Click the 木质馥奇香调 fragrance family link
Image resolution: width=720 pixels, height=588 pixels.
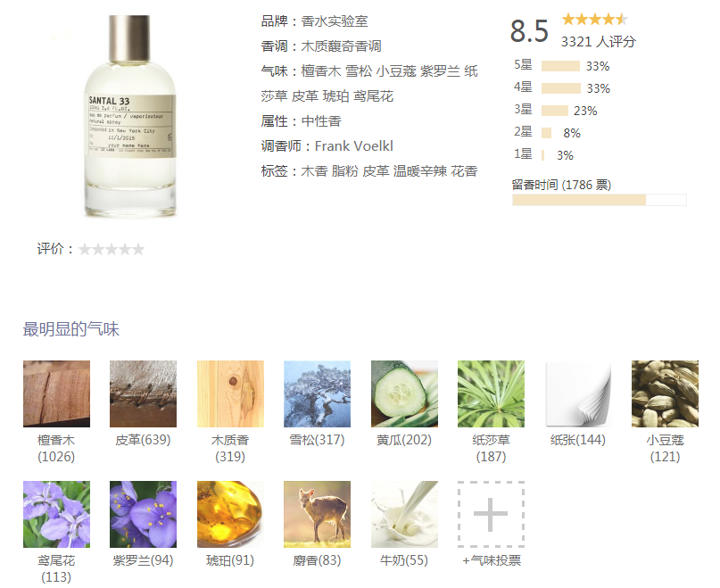tap(341, 46)
